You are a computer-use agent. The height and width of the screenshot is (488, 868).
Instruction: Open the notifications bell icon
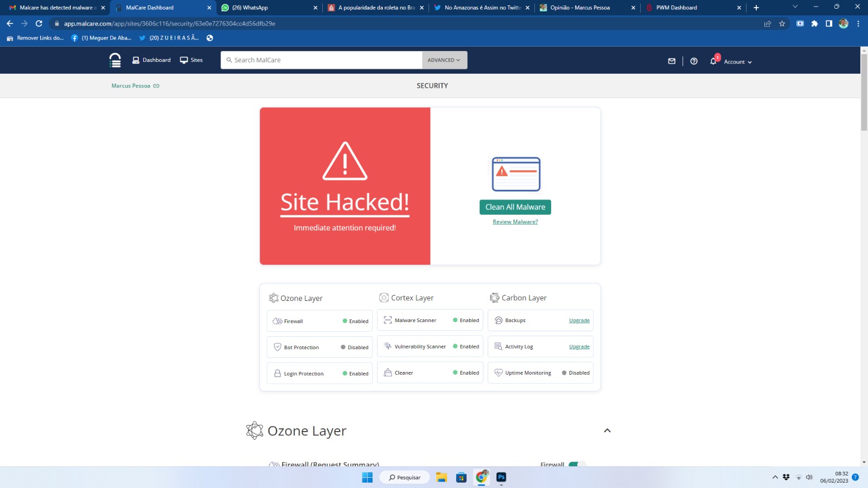(713, 61)
